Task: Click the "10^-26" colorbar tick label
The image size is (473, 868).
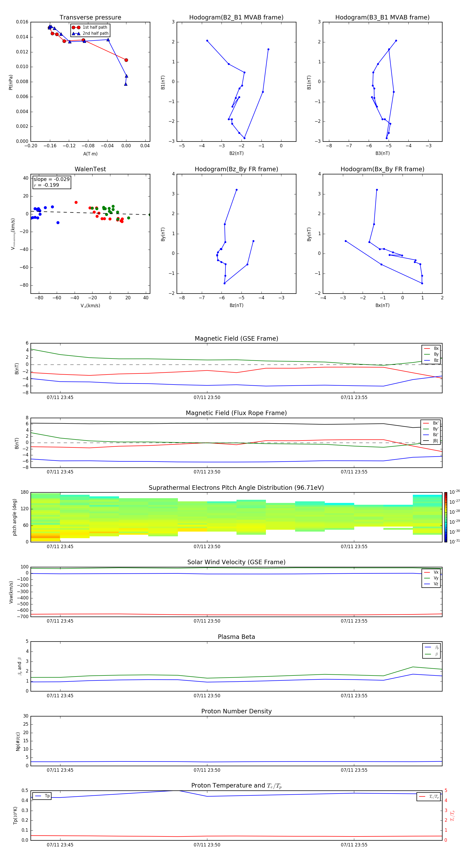Action: (455, 492)
